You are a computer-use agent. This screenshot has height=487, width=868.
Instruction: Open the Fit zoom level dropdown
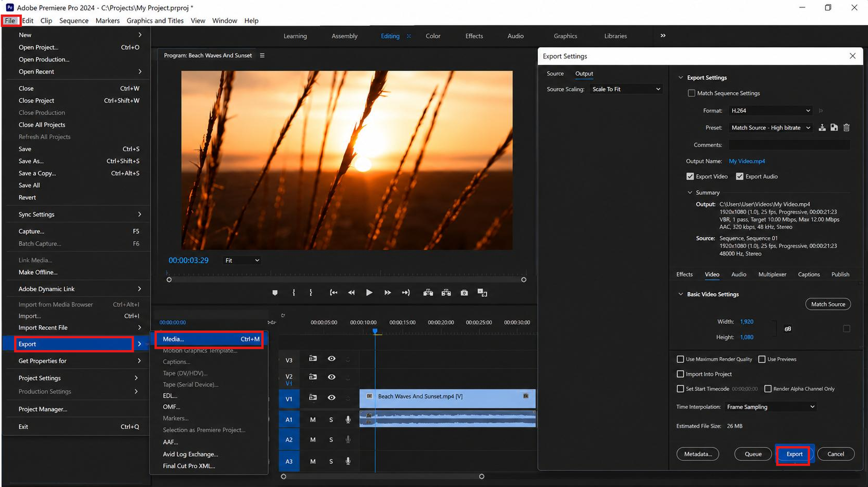click(x=242, y=261)
